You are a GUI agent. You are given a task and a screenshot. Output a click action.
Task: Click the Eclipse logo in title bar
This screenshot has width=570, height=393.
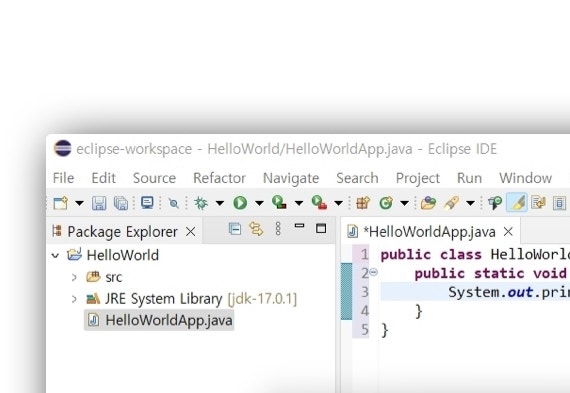63,148
